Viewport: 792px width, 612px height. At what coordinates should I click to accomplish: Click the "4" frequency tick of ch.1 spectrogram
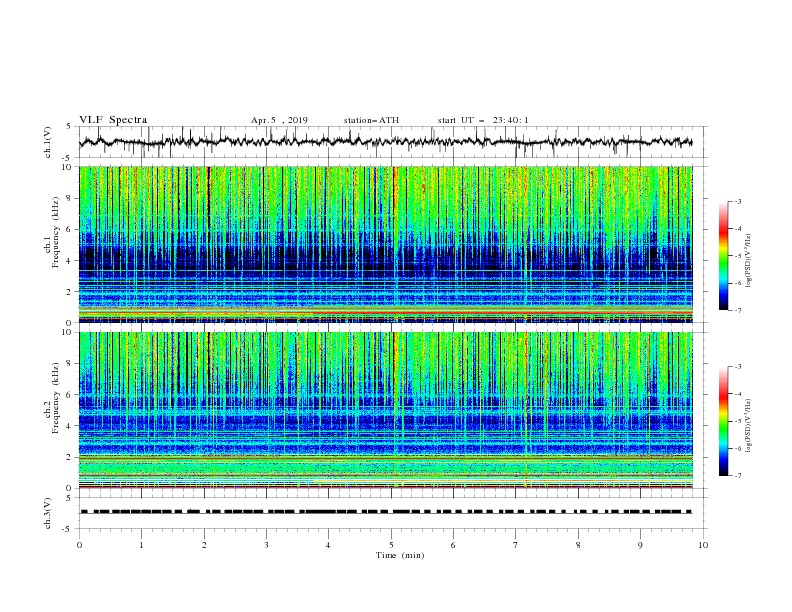pos(69,261)
